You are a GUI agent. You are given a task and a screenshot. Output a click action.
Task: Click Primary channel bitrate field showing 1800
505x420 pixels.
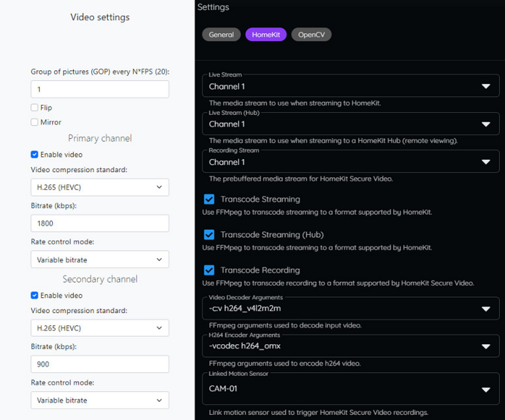[100, 223]
